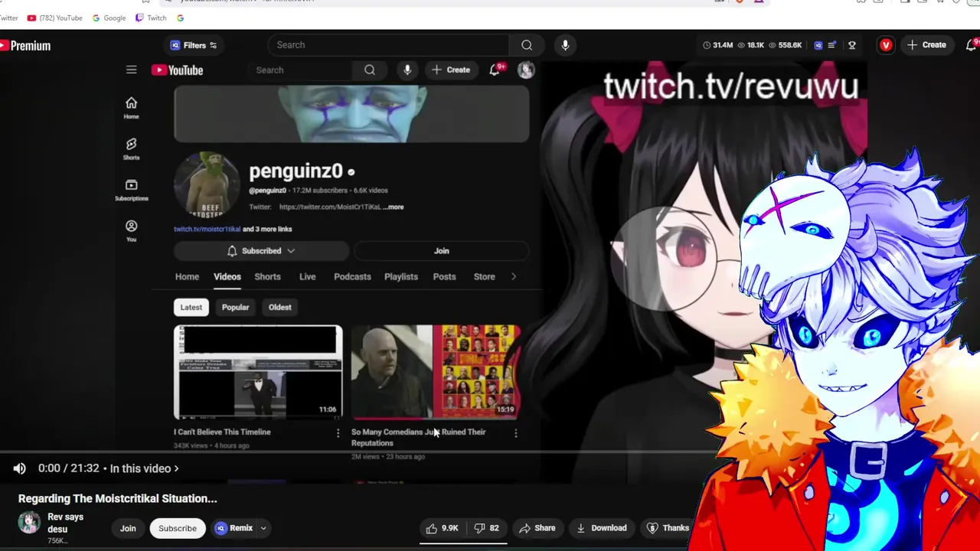
Task: Expand and 3 more links
Action: pos(267,229)
